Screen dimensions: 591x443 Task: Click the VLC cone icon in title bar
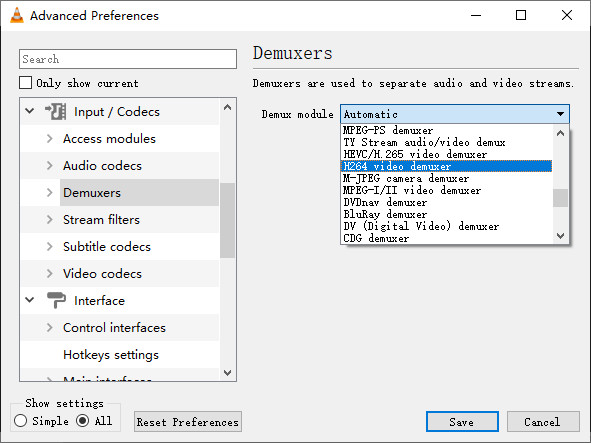(x=17, y=15)
